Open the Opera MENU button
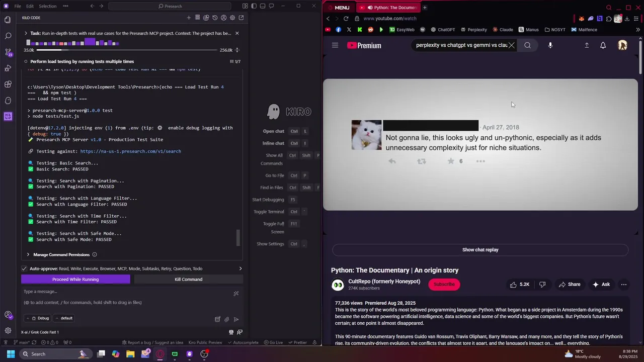Screen dimensions: 644x362 (x=338, y=8)
